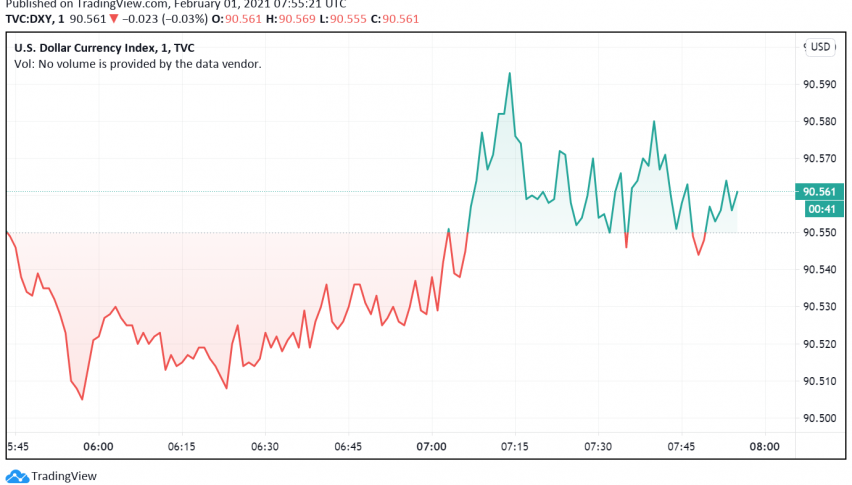Click the 07:45 time axis label

click(681, 447)
